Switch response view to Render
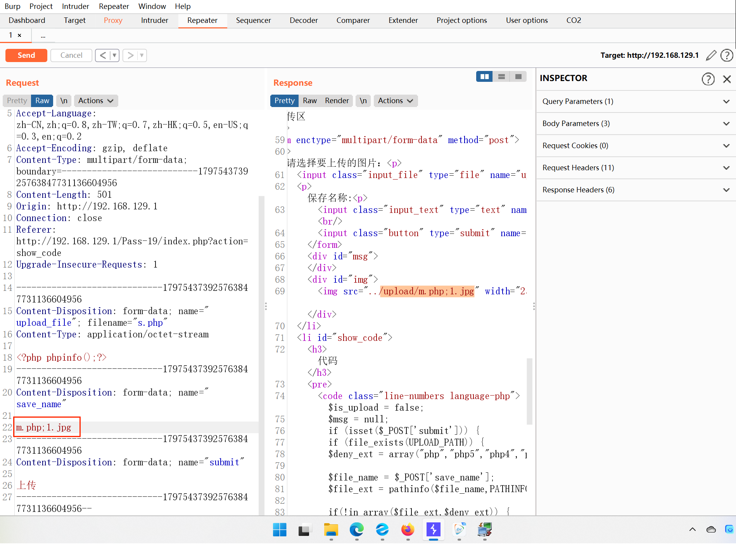The width and height of the screenshot is (736, 560). [x=337, y=101]
